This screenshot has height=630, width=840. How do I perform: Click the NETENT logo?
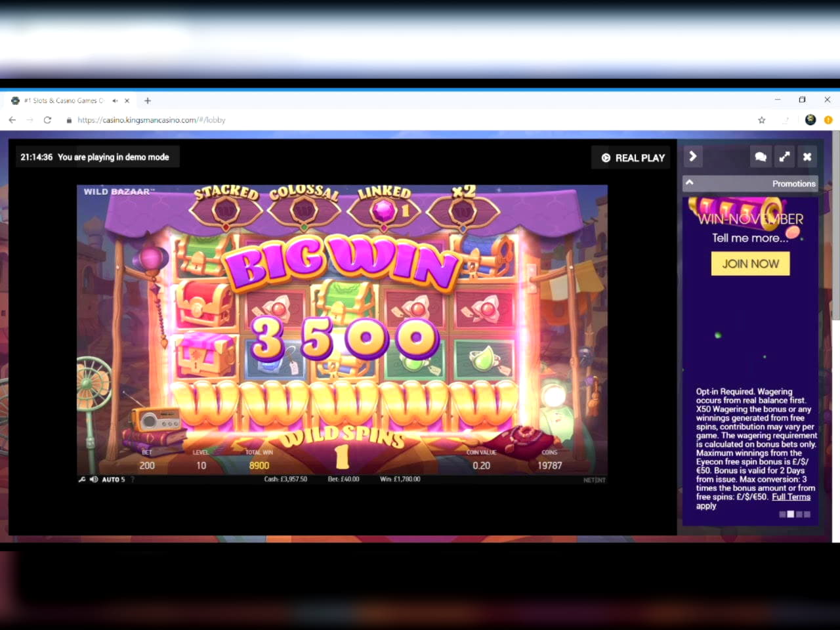pyautogui.click(x=594, y=480)
